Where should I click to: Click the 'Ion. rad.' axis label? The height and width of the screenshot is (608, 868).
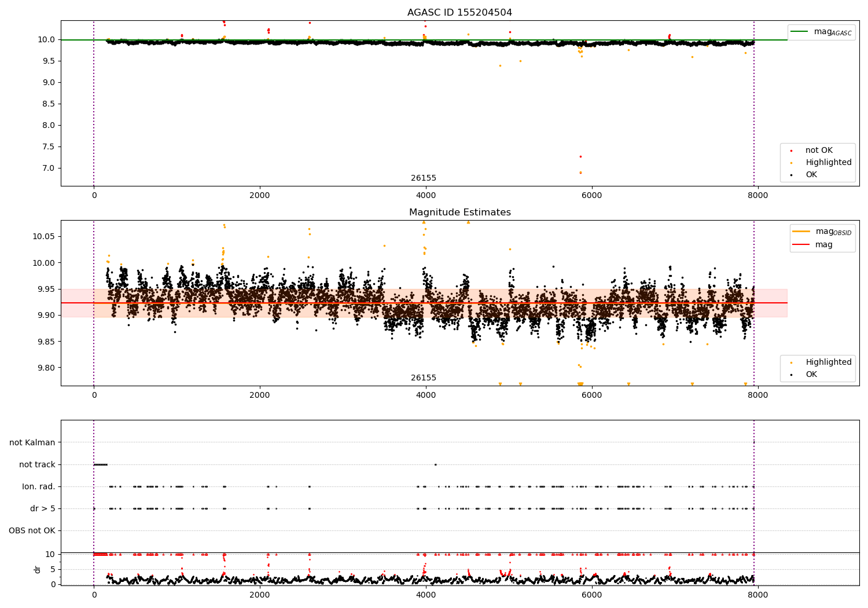(x=39, y=487)
